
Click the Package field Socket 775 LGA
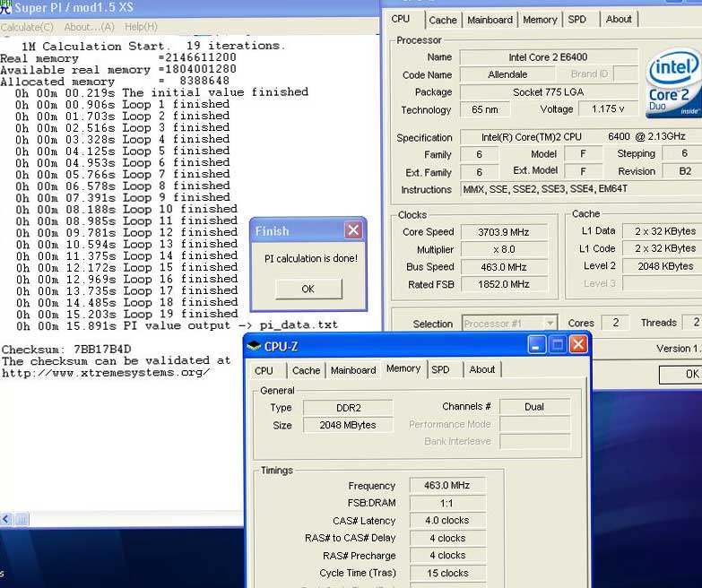click(548, 92)
